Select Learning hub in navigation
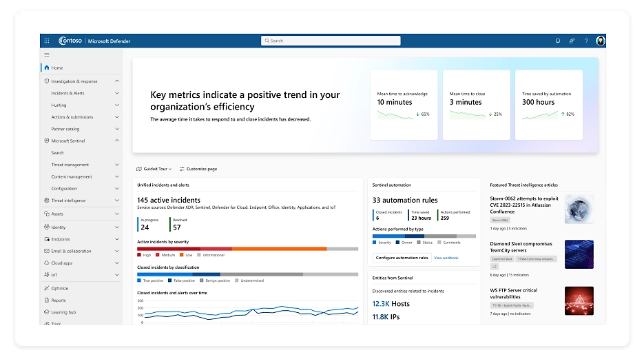Viewport: 644px width, 357px height. point(63,312)
